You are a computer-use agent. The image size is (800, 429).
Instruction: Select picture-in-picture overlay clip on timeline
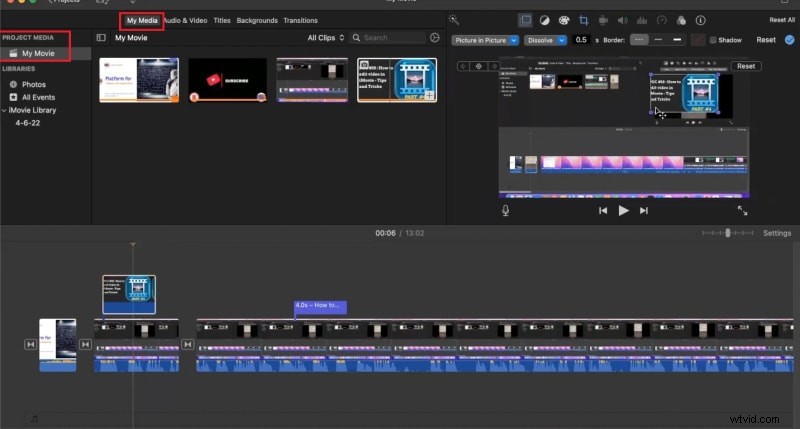tap(129, 295)
